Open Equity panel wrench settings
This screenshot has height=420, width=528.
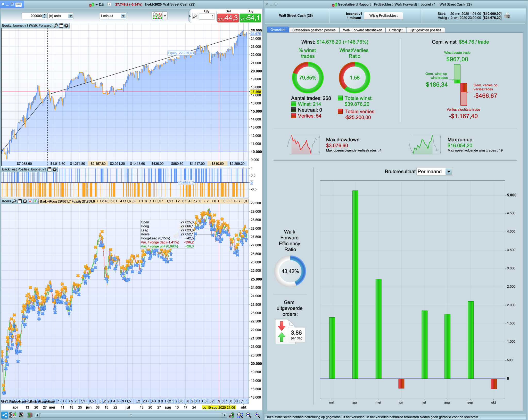point(56,26)
